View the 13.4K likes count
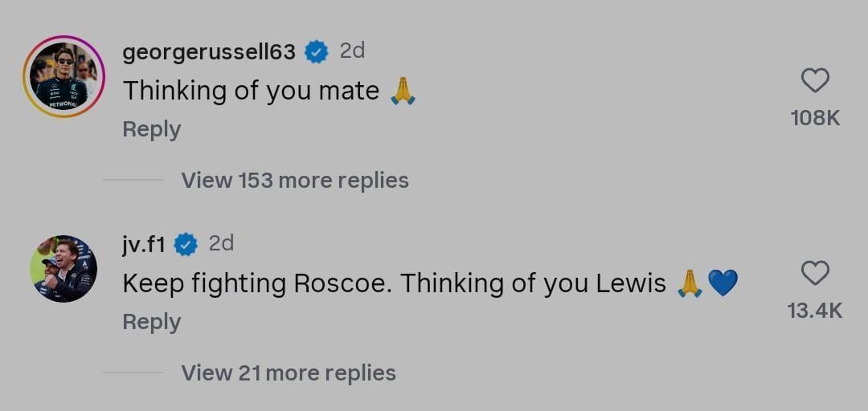The width and height of the screenshot is (868, 411). [x=815, y=311]
